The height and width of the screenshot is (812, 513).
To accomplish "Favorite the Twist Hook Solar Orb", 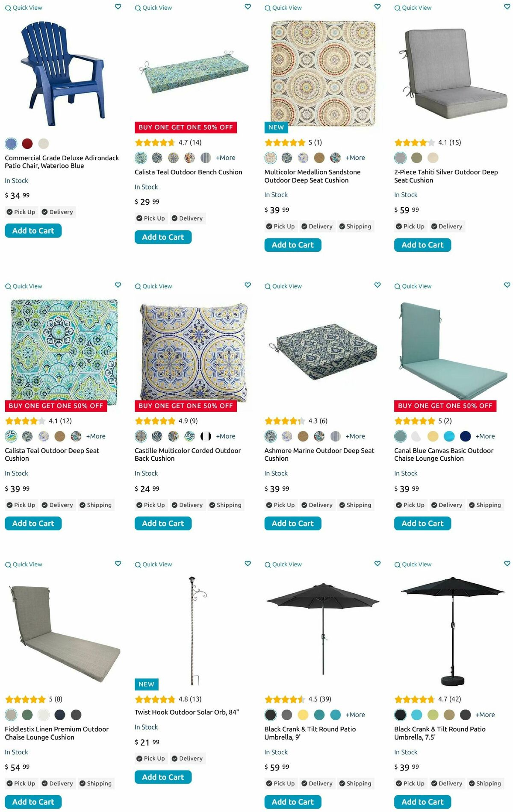I will tap(248, 564).
